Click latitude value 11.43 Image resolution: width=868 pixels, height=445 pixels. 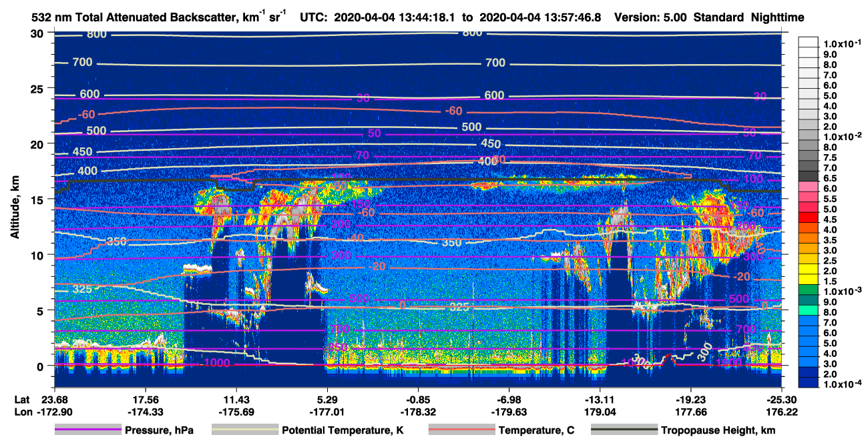pos(236,400)
